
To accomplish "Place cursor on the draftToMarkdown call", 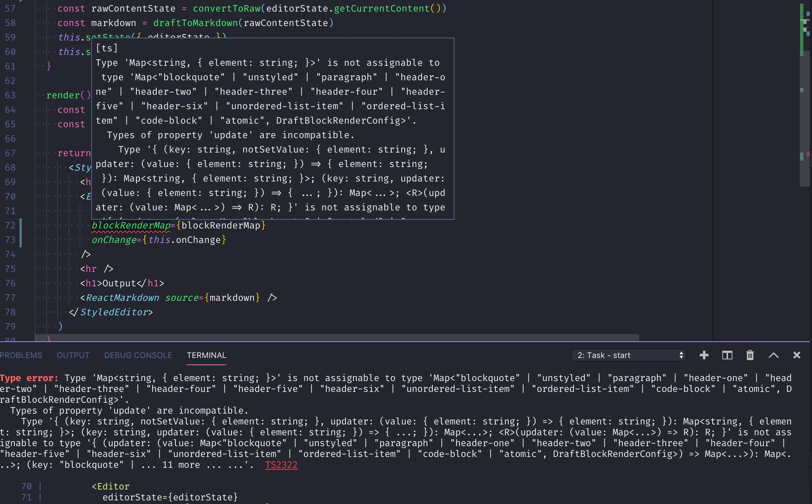I will click(195, 23).
